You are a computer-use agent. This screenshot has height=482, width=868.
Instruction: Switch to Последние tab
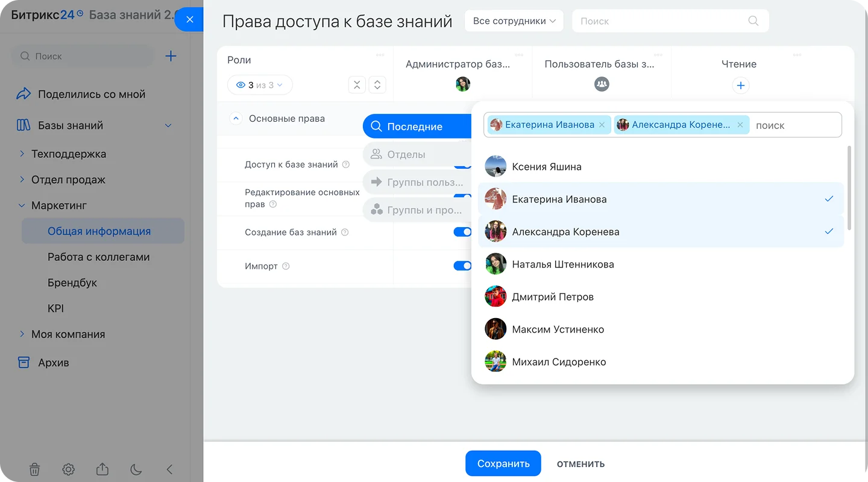417,127
